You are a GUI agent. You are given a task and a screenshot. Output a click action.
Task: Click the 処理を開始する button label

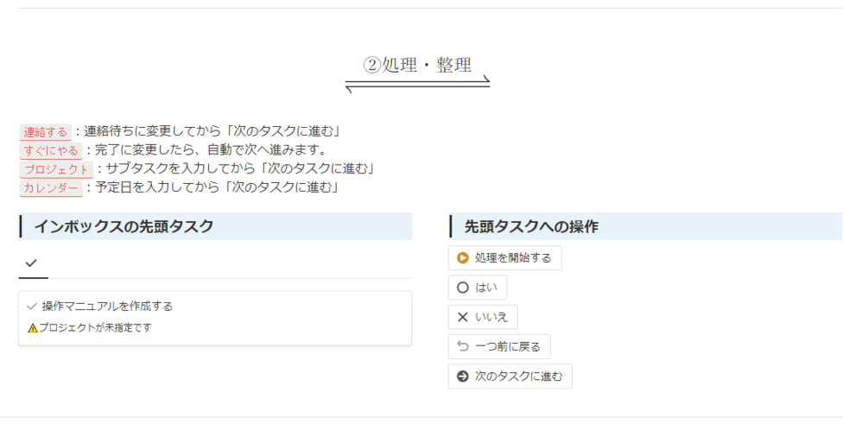[513, 258]
